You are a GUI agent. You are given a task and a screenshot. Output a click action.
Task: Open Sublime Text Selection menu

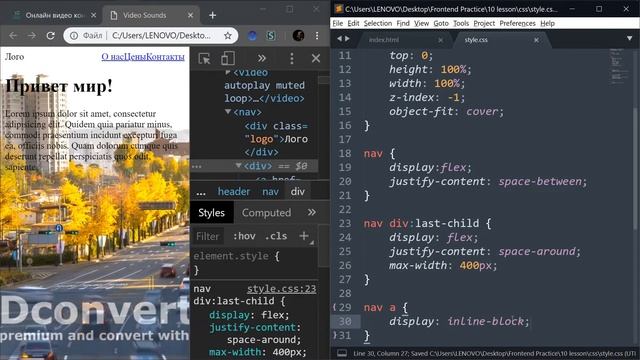click(x=378, y=23)
